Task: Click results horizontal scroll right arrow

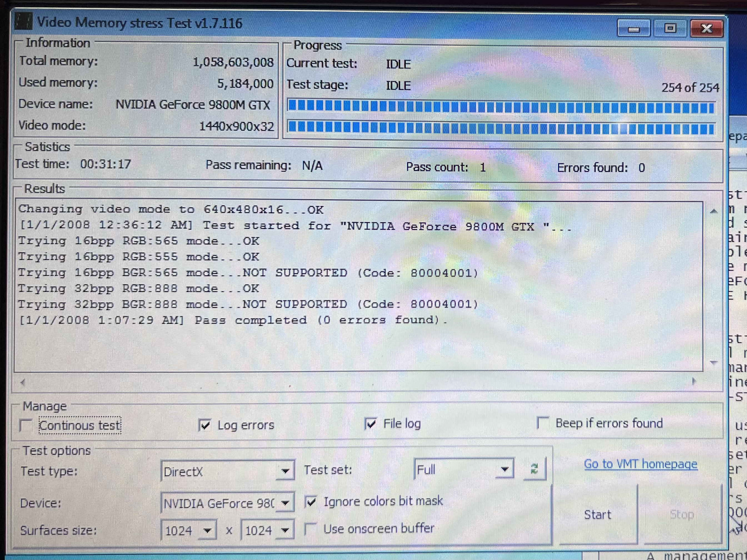Action: (694, 381)
